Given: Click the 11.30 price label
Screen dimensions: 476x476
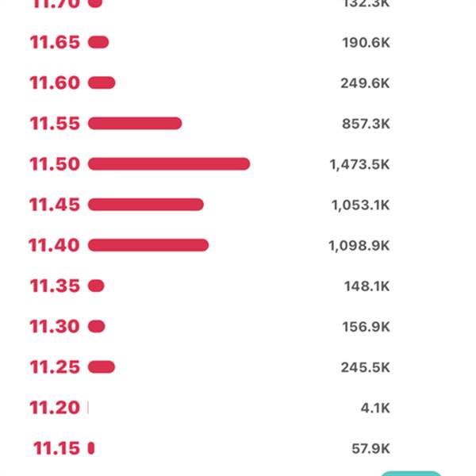Looking at the screenshot, I should (55, 327).
